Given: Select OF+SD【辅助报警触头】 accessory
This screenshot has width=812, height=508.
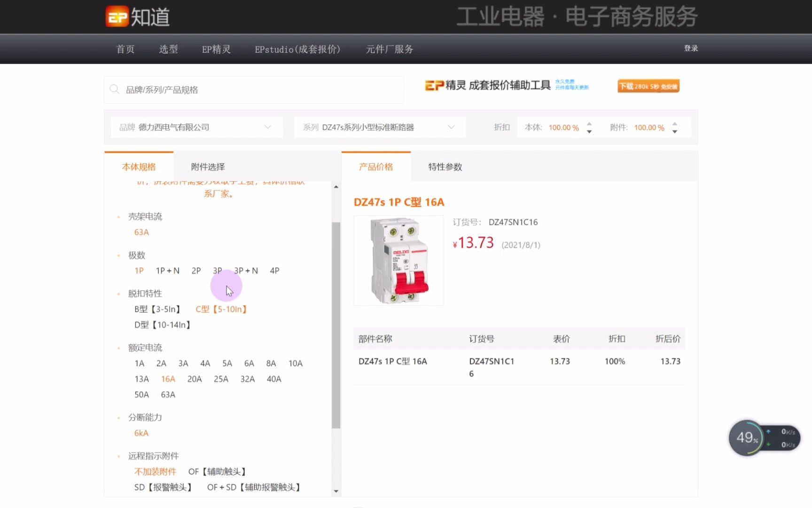Looking at the screenshot, I should [254, 487].
